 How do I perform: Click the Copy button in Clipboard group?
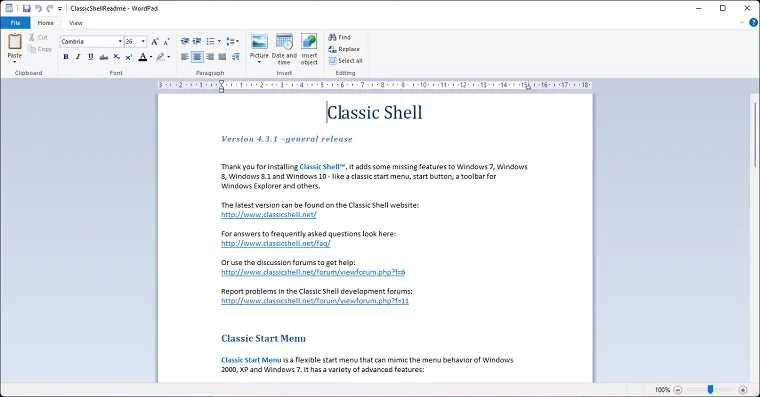pyautogui.click(x=40, y=49)
